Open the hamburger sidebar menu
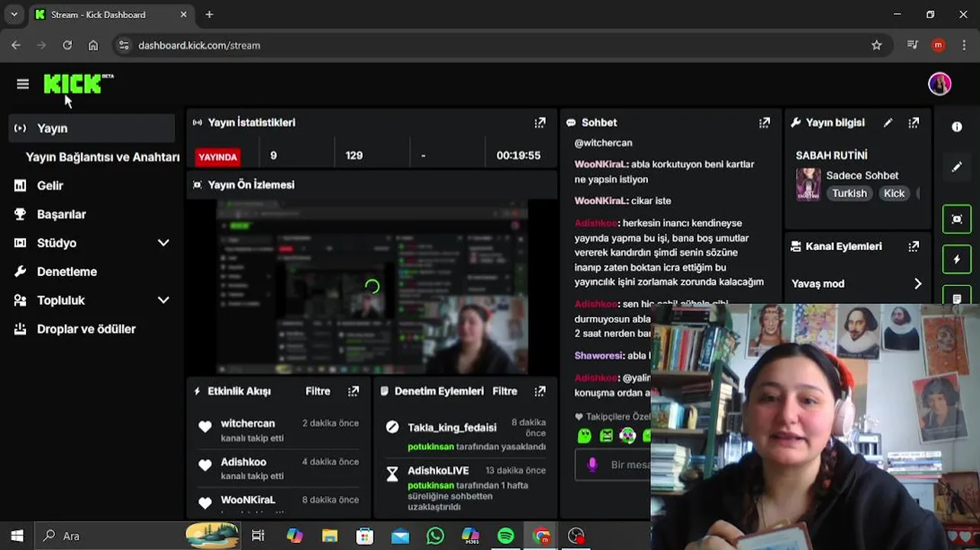This screenshot has width=980, height=550. 23,84
